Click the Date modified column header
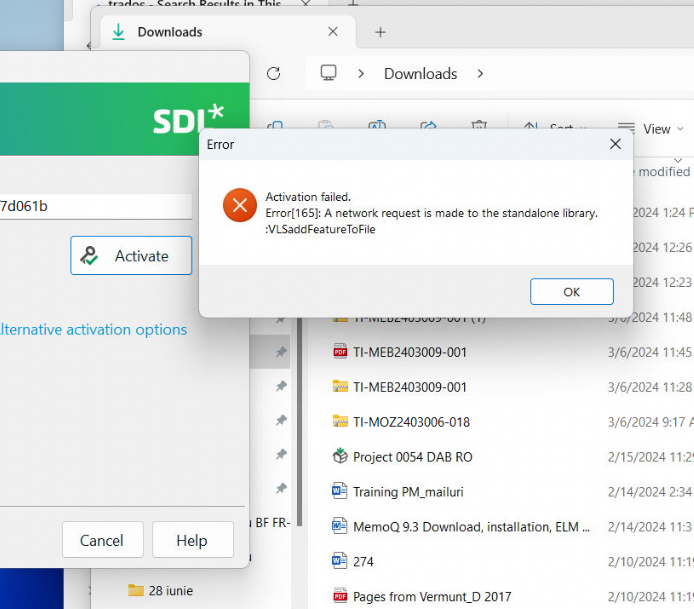This screenshot has height=609, width=694. click(x=663, y=172)
